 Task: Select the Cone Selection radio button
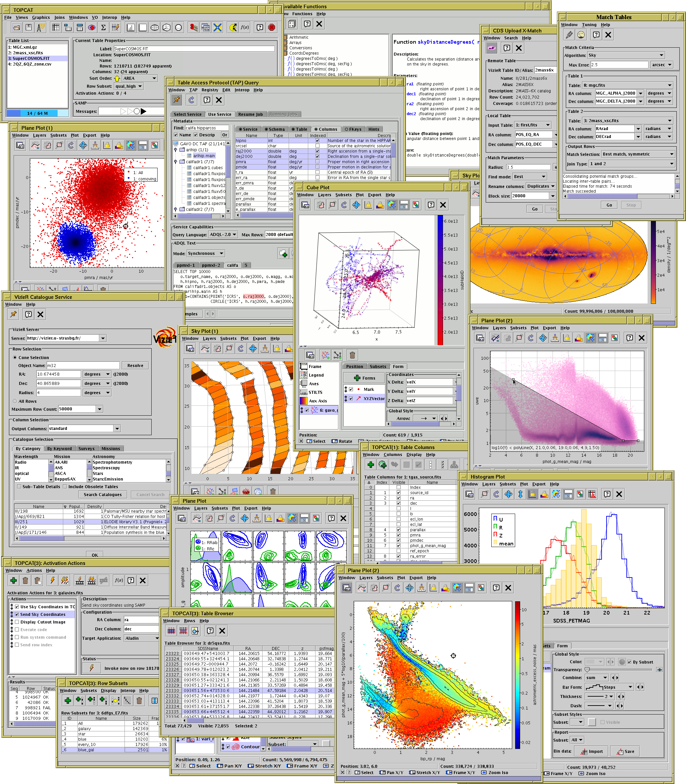pos(15,357)
